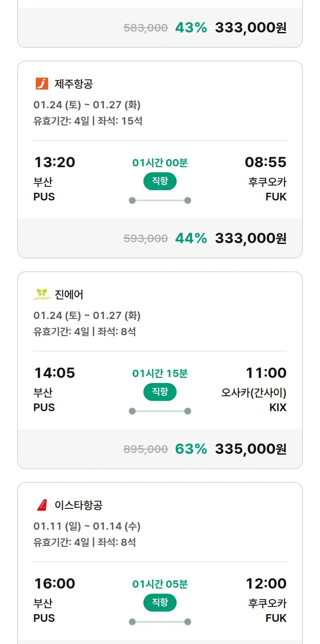Click the 직항 badge on Jin Air flight
The height and width of the screenshot is (644, 320).
pyautogui.click(x=160, y=392)
